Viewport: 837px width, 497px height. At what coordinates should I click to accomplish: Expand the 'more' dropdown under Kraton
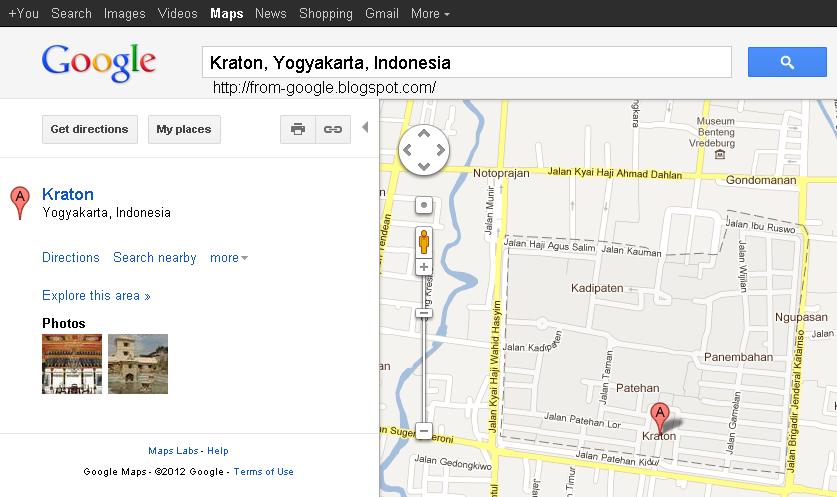click(x=229, y=258)
